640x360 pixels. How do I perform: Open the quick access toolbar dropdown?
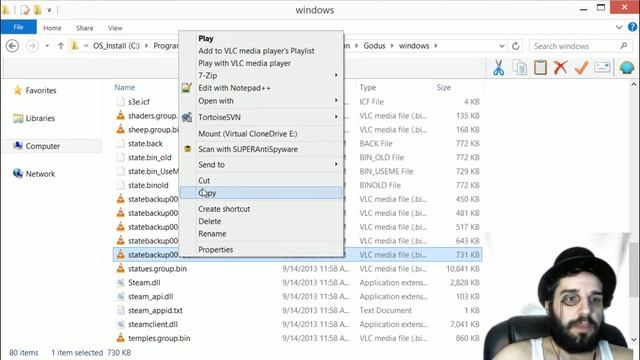click(49, 9)
